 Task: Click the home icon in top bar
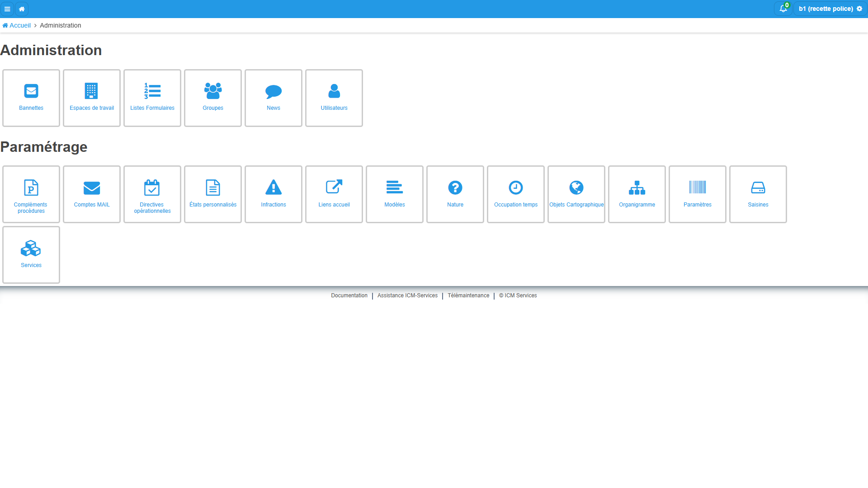coord(22,9)
